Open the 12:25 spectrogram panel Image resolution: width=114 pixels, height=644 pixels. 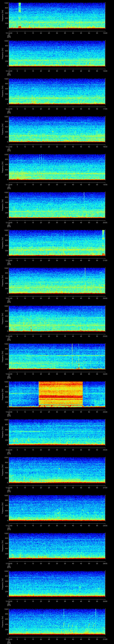click(57, 432)
